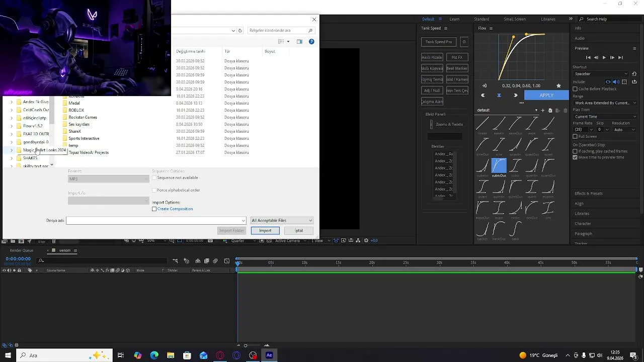Screen dimensions: 644x362
Task: Click the timeline layer search field
Action: pos(103,260)
